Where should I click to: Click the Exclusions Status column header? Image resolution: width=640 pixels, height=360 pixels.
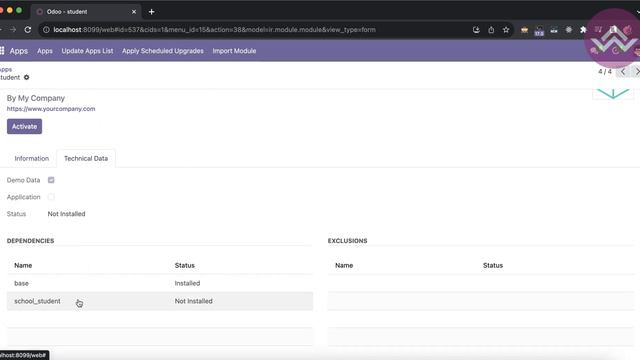coord(493,265)
